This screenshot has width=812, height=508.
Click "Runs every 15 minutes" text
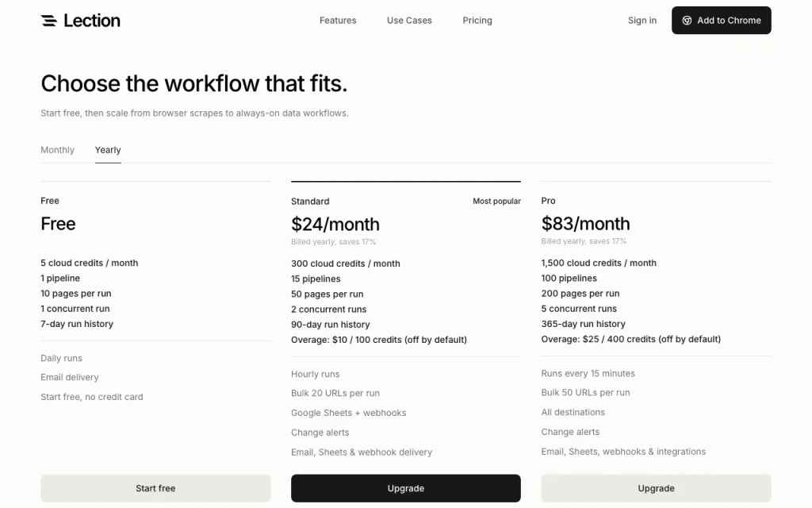588,373
